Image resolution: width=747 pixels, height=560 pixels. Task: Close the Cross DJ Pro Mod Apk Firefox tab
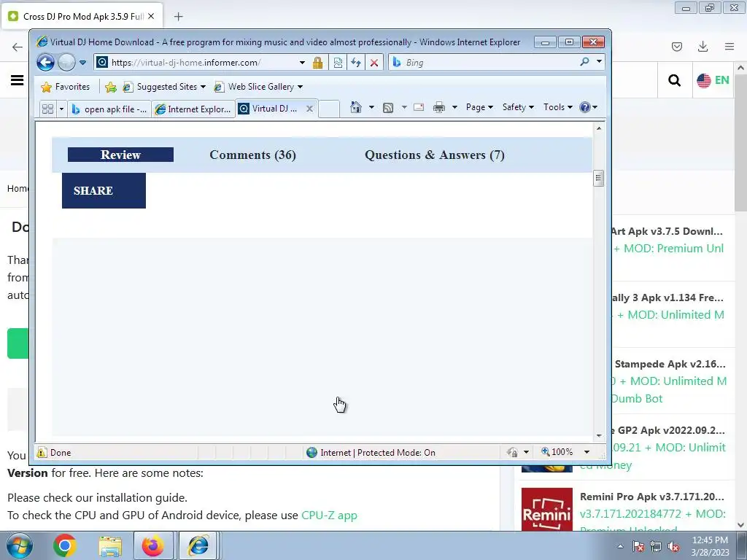pos(151,16)
